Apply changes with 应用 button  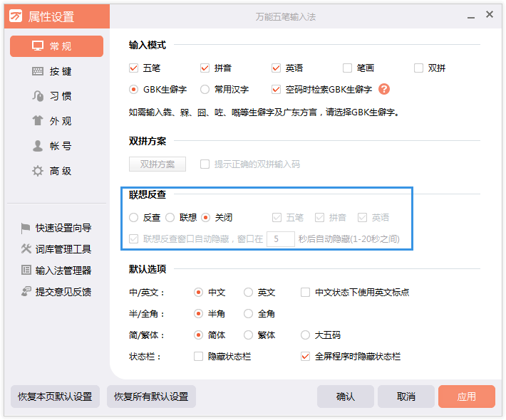point(467,397)
